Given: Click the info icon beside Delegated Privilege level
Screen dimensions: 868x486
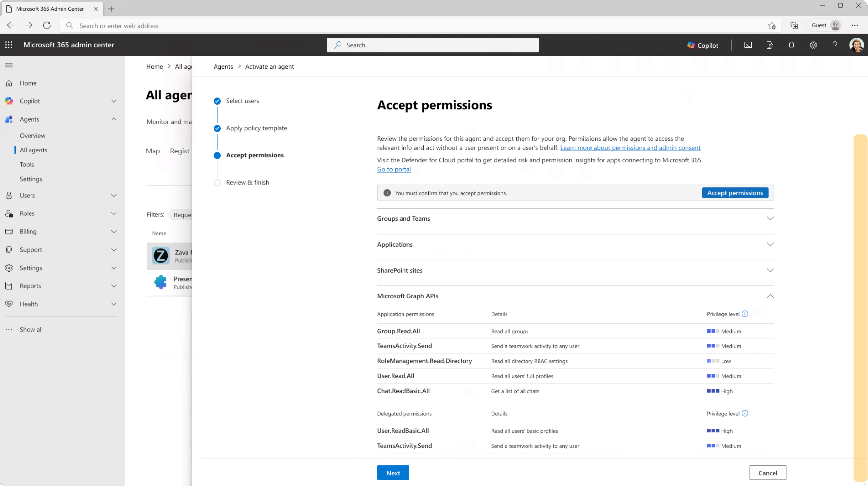Looking at the screenshot, I should tap(745, 413).
